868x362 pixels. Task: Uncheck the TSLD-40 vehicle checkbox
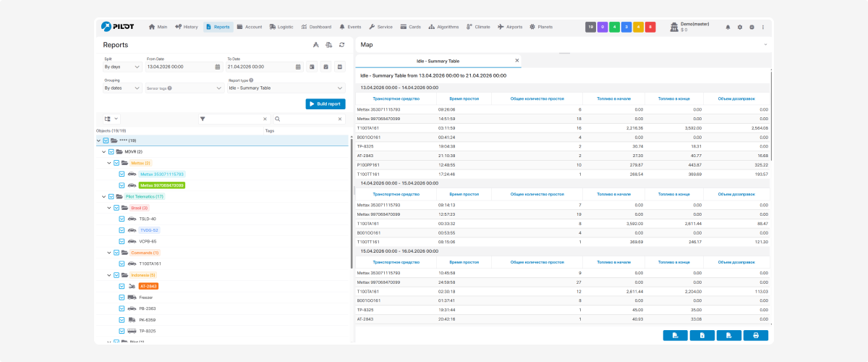tap(122, 219)
